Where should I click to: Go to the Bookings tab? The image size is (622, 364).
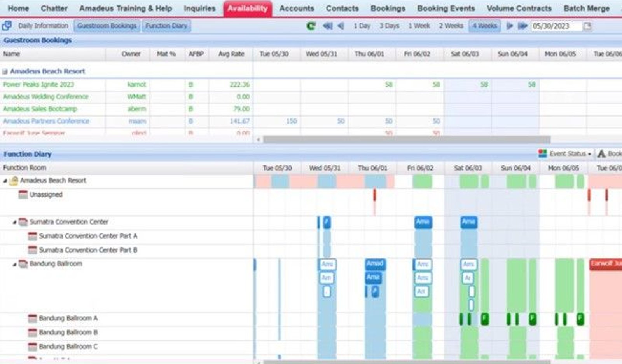pos(388,8)
